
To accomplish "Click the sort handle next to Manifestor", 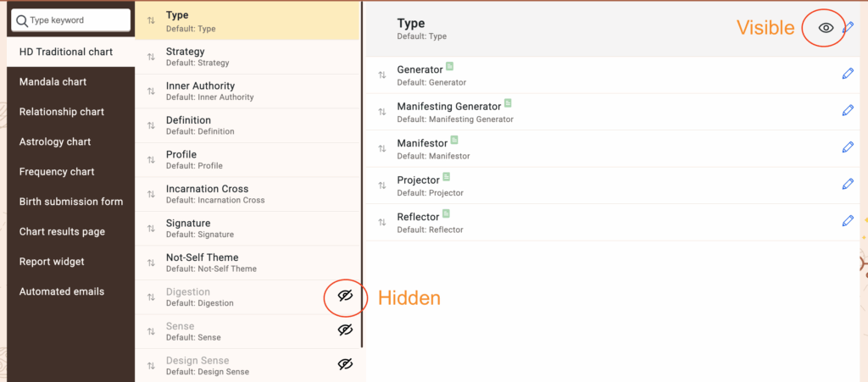I will 382,149.
